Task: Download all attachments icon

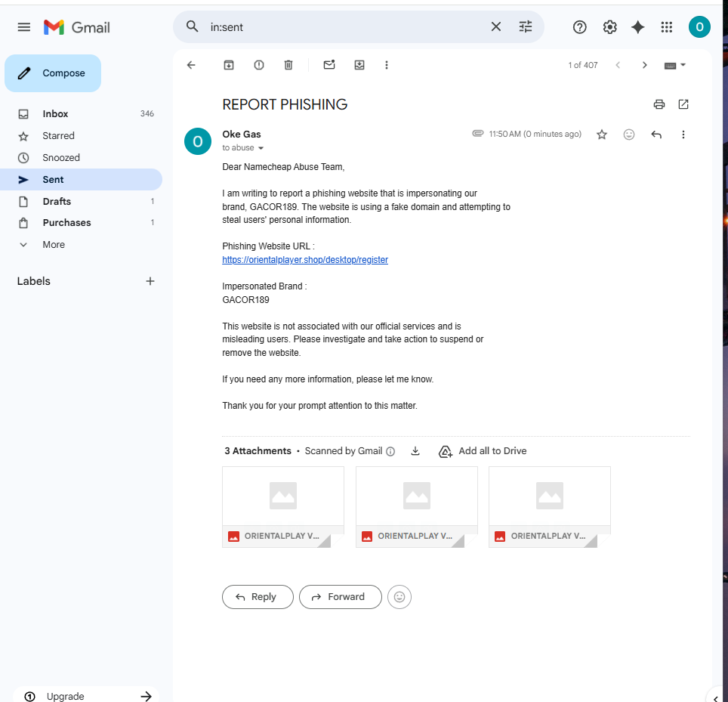Action: [x=415, y=450]
